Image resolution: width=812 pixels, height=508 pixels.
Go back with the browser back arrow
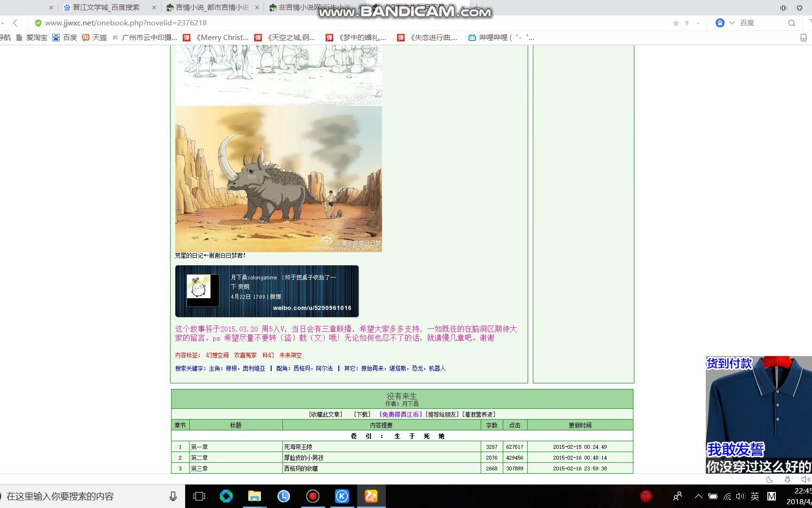(x=16, y=23)
